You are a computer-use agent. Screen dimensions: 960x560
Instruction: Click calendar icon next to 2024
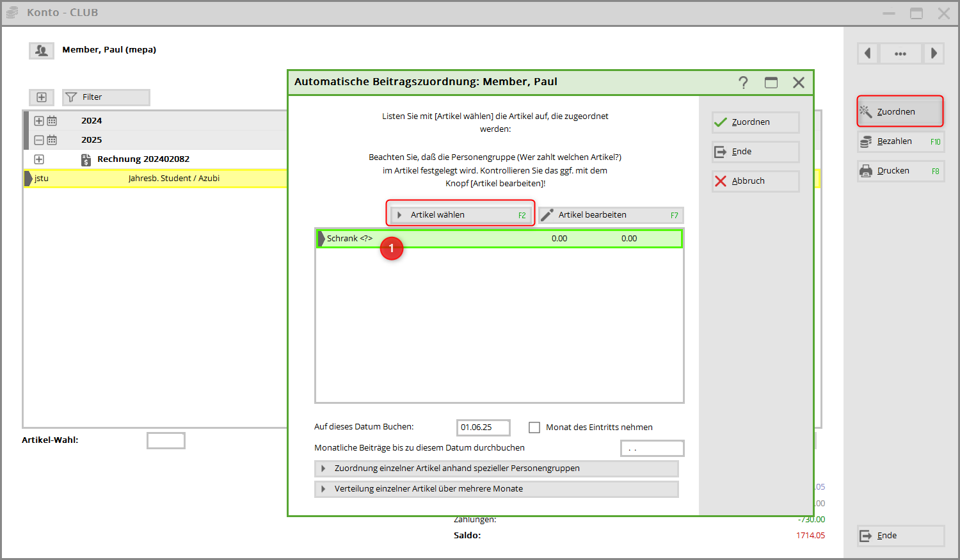[52, 121]
